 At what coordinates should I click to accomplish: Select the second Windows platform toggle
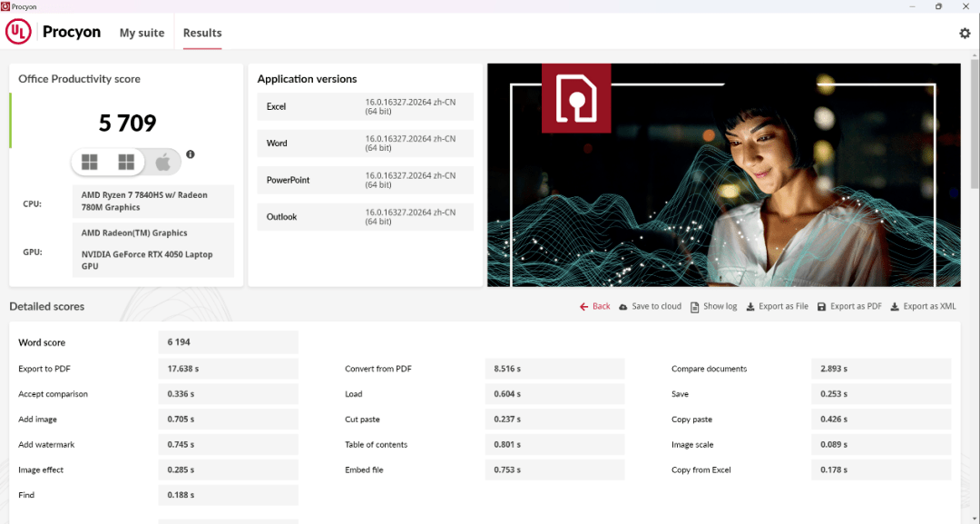click(x=126, y=163)
